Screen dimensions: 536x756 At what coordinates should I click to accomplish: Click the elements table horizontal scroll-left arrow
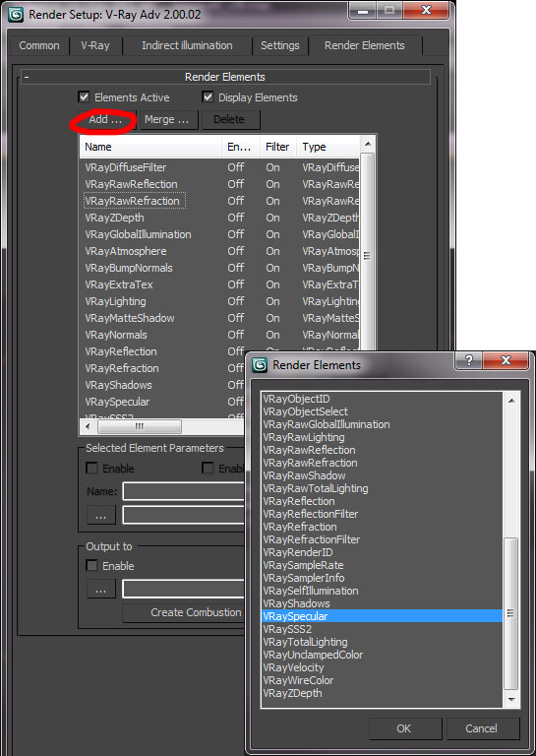pyautogui.click(x=88, y=426)
